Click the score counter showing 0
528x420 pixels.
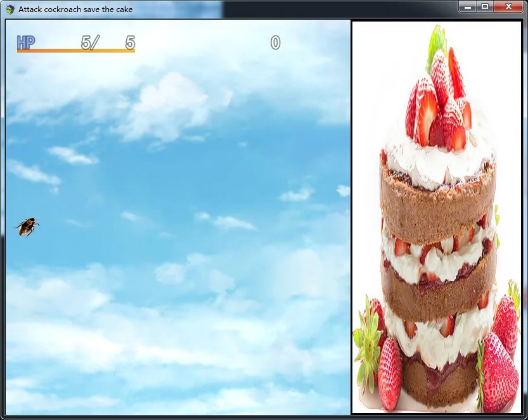tap(275, 42)
